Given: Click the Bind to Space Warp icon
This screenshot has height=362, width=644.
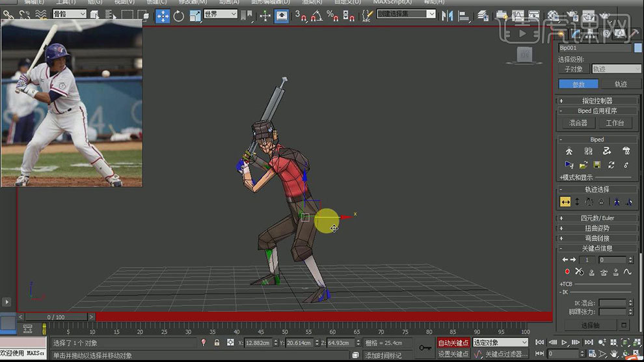Looking at the screenshot, I should [x=41, y=15].
